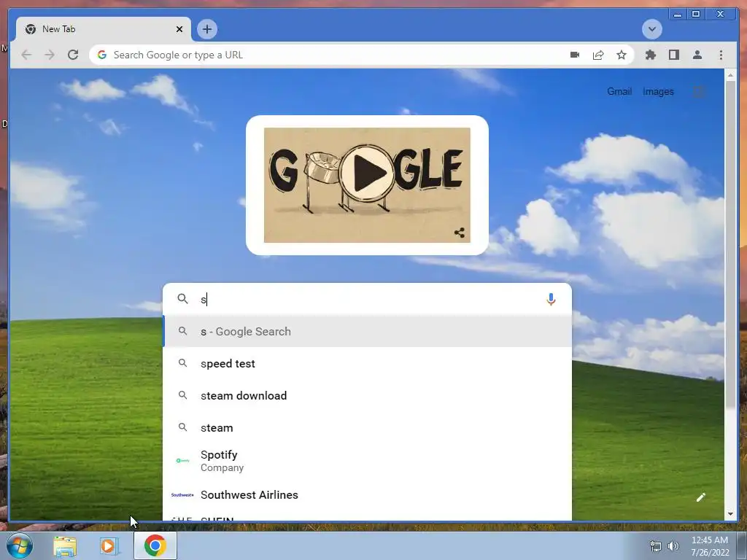Click the back navigation arrow
The height and width of the screenshot is (560, 747).
[27, 55]
